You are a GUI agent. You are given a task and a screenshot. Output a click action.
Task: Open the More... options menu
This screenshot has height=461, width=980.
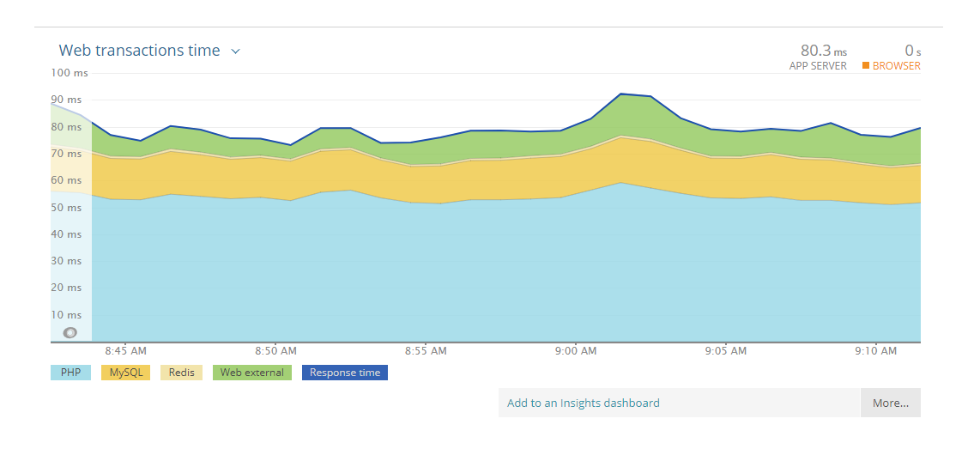pos(890,403)
